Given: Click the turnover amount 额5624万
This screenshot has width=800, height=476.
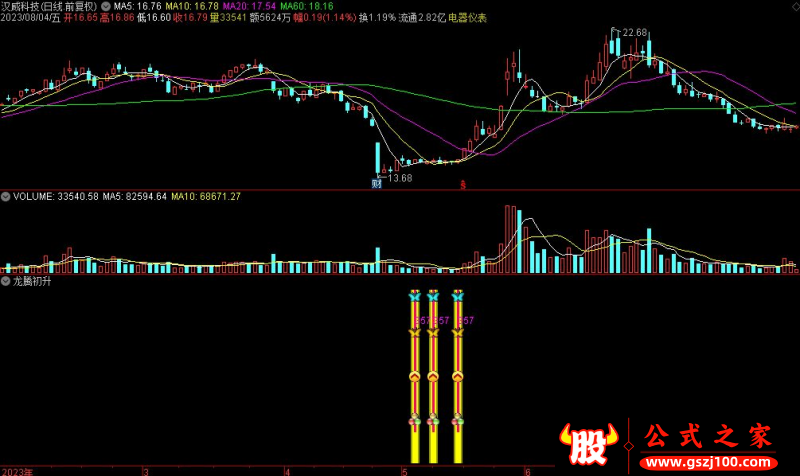Looking at the screenshot, I should point(270,18).
